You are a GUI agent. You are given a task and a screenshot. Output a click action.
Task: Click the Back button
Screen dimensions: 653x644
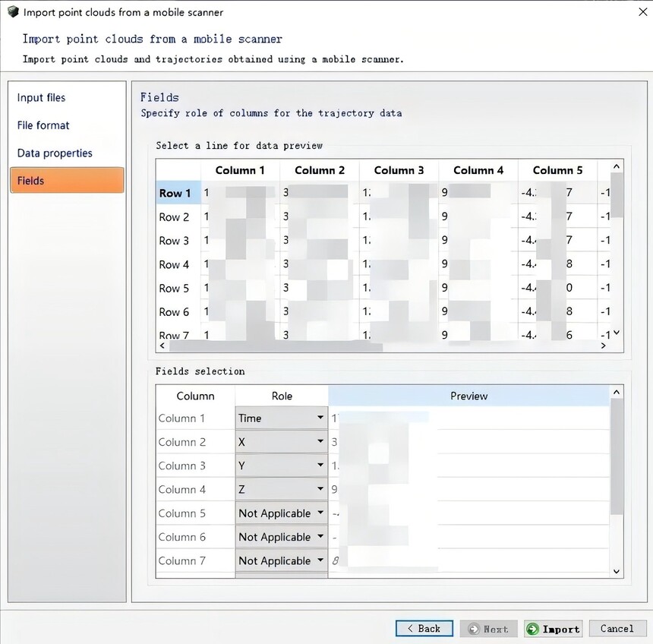point(424,629)
